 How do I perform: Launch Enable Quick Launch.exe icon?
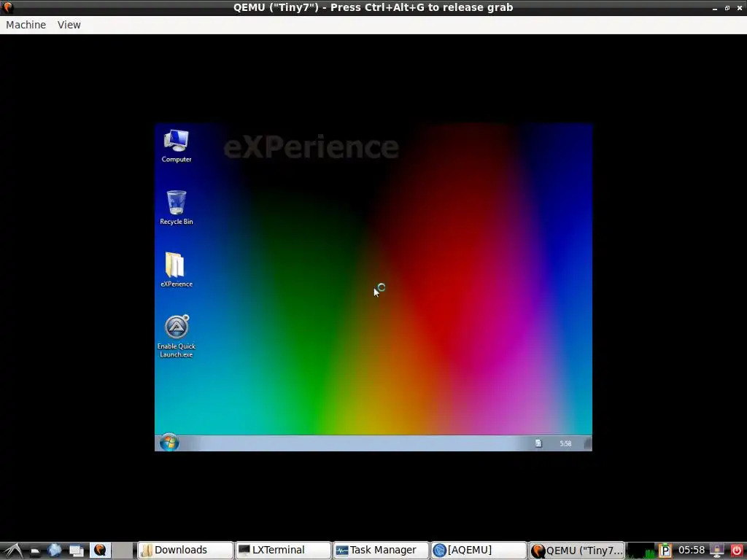(x=177, y=336)
